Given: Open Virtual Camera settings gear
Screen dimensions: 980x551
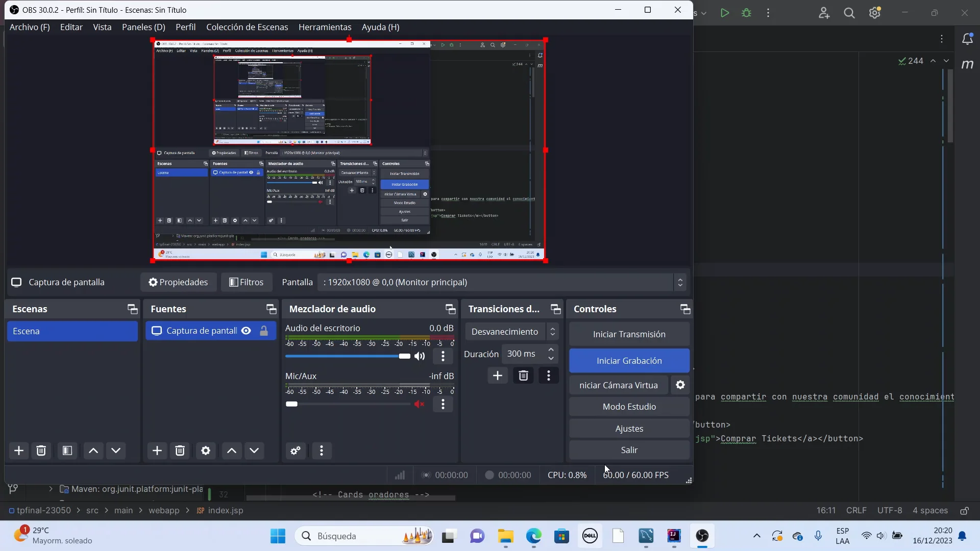Looking at the screenshot, I should pyautogui.click(x=680, y=385).
